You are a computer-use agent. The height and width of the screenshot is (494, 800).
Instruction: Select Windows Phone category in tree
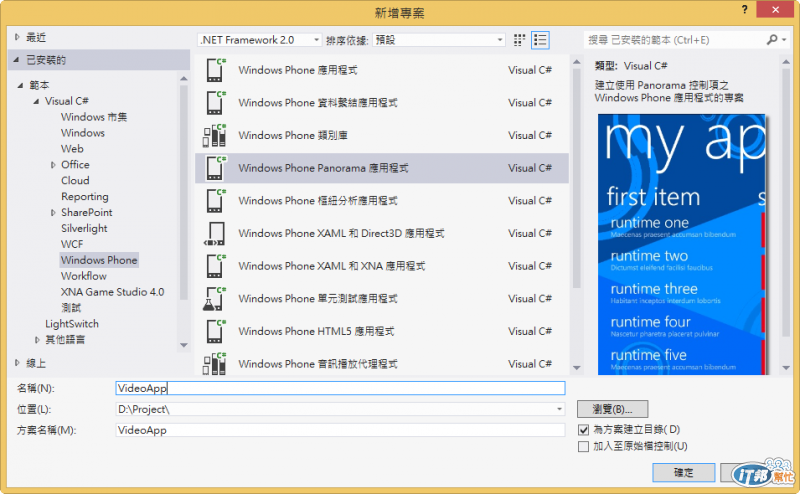click(x=99, y=260)
